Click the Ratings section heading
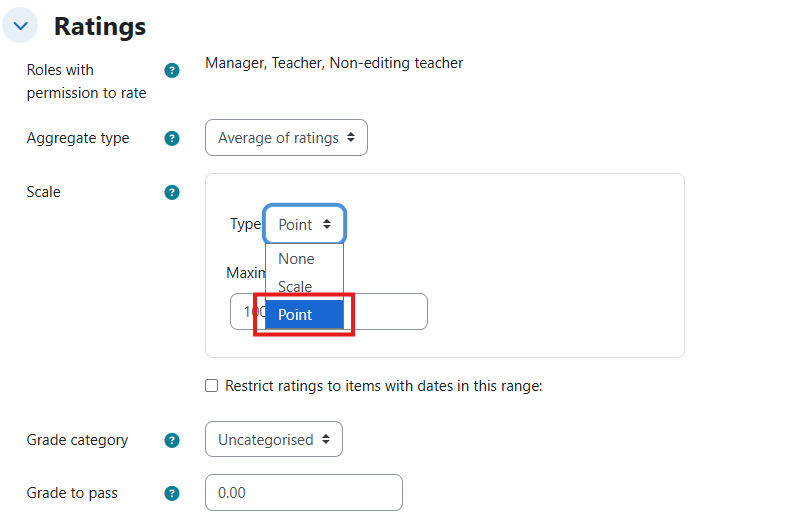The image size is (785, 526). tap(100, 26)
